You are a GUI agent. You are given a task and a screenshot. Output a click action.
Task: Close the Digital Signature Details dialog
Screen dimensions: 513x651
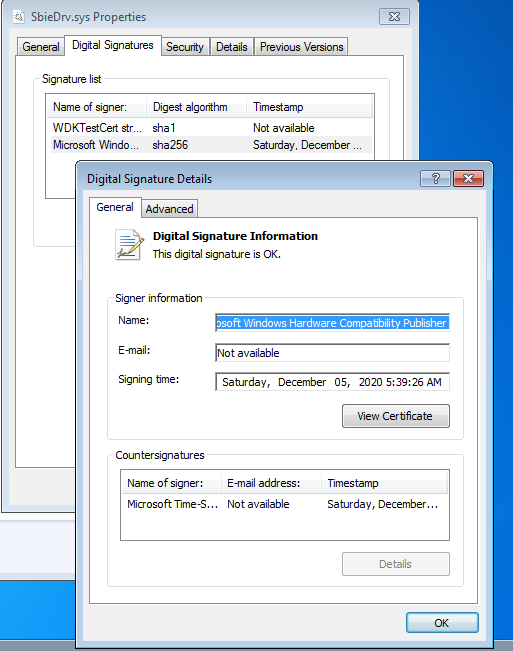[x=468, y=179]
